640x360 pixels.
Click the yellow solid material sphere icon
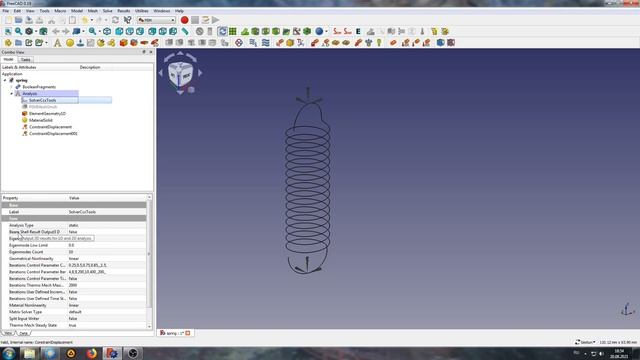click(x=70, y=42)
